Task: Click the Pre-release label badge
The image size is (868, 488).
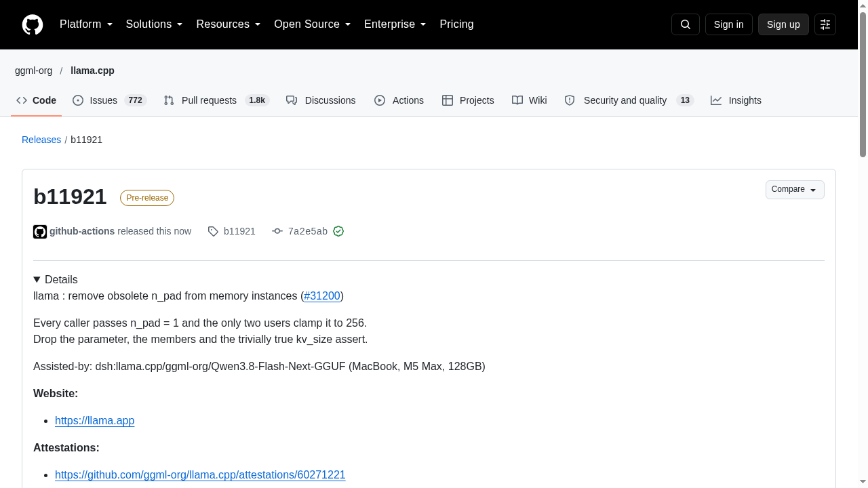Action: click(x=147, y=198)
